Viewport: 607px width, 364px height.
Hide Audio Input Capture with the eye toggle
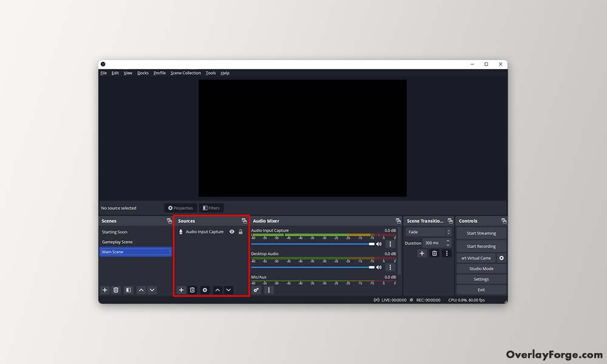coord(232,231)
